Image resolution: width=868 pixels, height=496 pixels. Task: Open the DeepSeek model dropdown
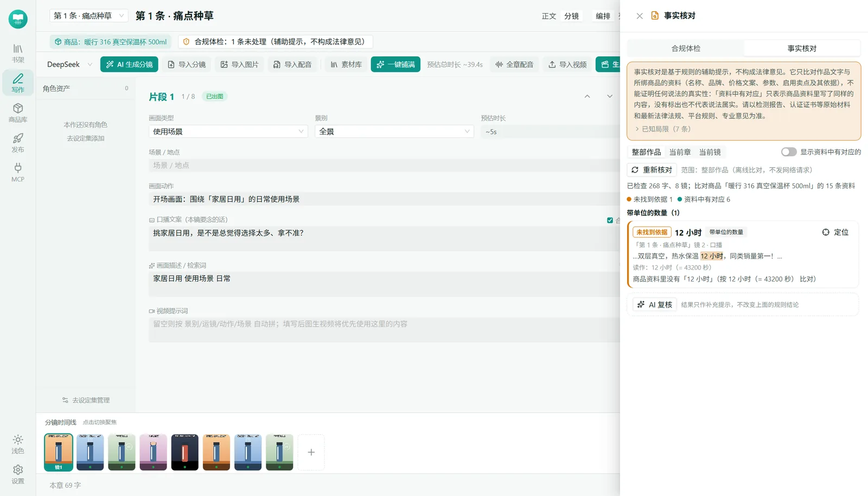[x=69, y=64]
